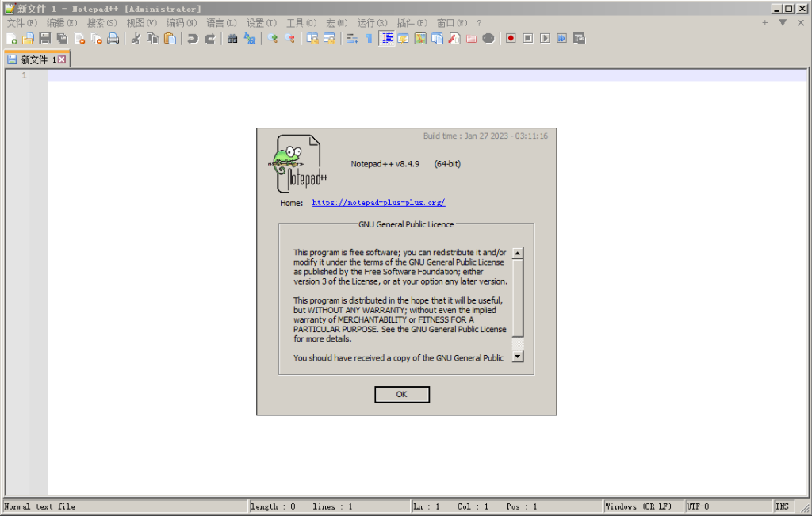
Task: Expand the 插件 (Plugins) menu
Action: point(411,22)
